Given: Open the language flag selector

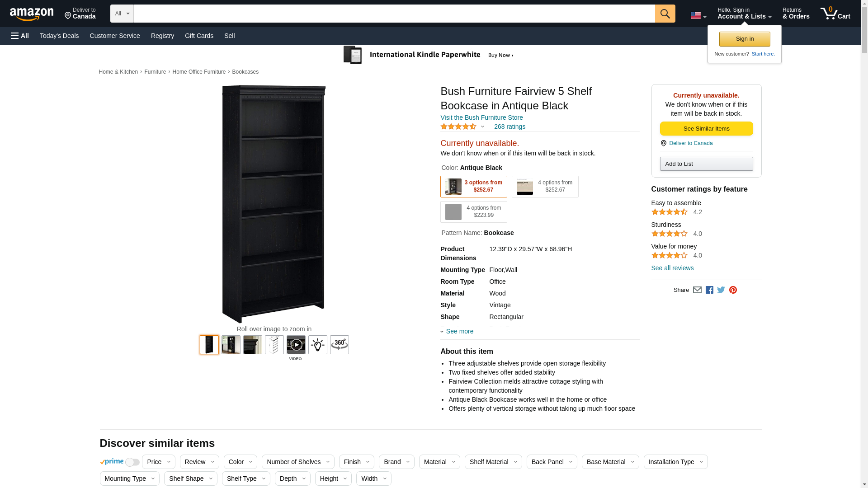Looking at the screenshot, I should point(698,16).
